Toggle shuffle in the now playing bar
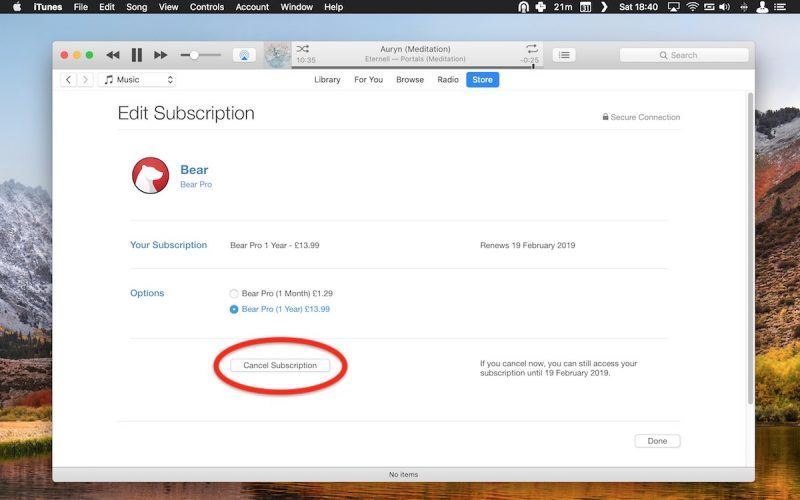The image size is (800, 500). pyautogui.click(x=303, y=48)
